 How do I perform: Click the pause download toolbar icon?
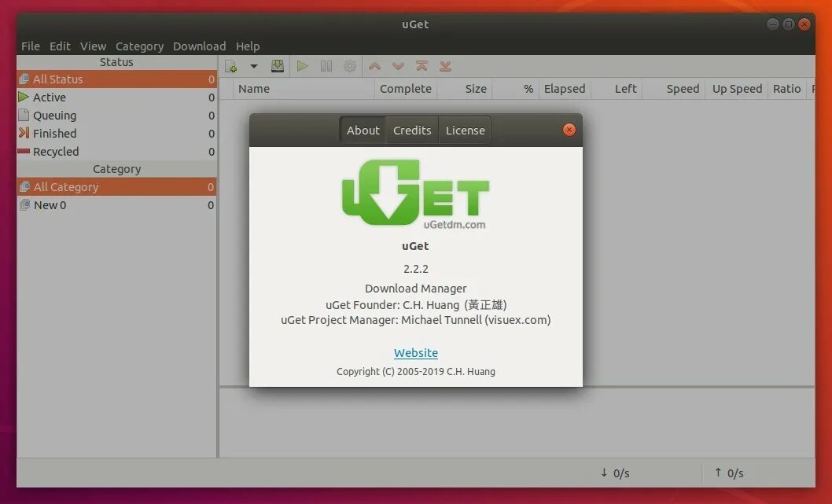coord(326,66)
